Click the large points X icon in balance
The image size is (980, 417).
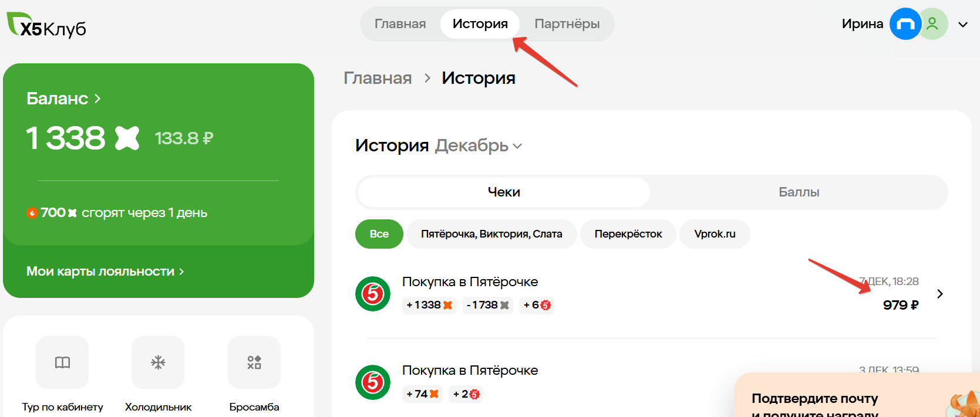[x=127, y=138]
